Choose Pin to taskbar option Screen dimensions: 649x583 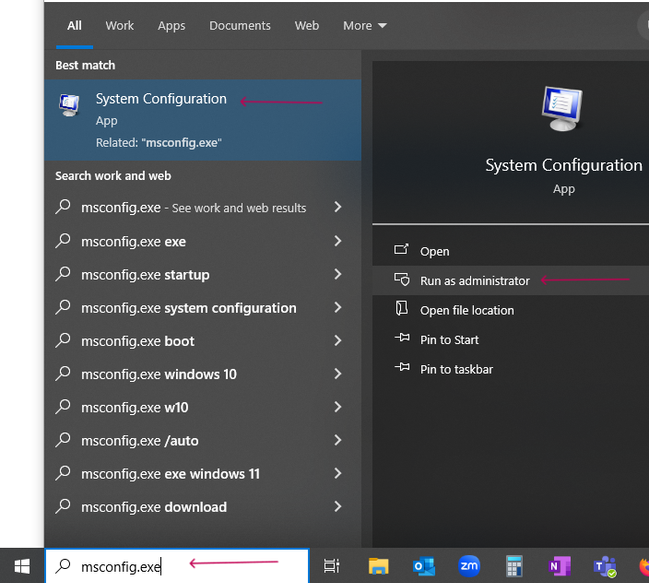[x=456, y=369]
